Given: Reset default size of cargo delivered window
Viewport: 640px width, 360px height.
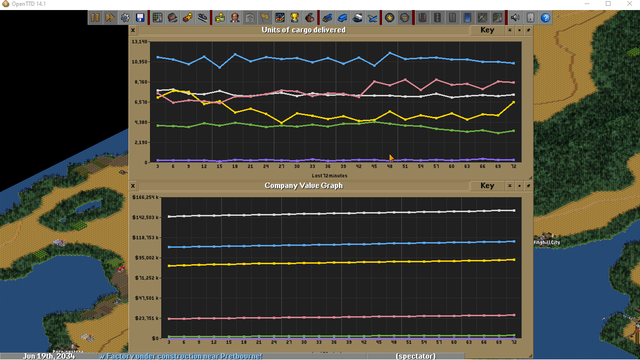Looking at the screenshot, I should [x=519, y=30].
